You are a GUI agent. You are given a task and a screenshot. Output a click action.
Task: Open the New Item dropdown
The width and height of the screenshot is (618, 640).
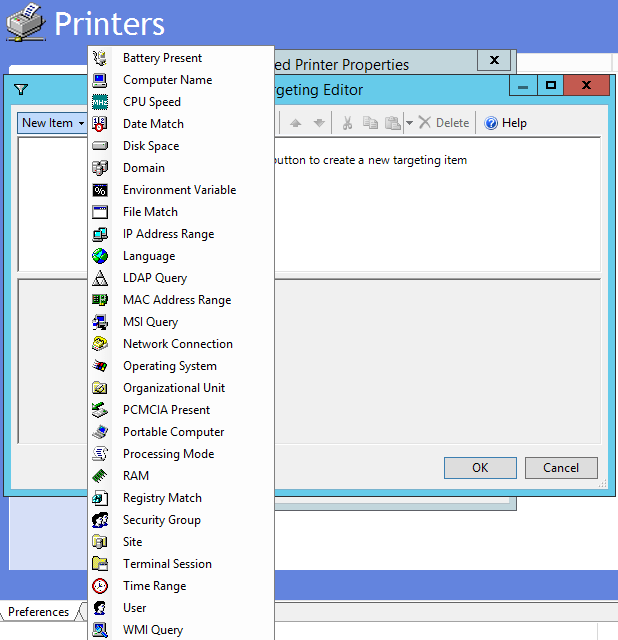click(52, 123)
